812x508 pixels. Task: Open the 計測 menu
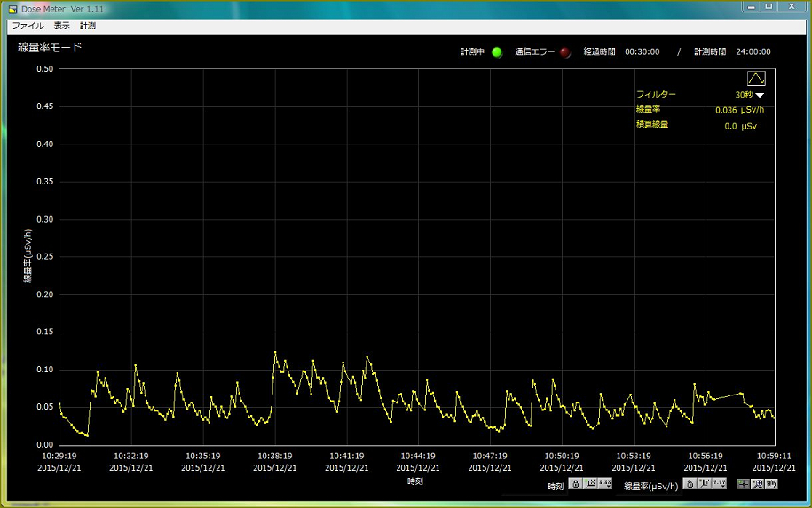(x=88, y=26)
